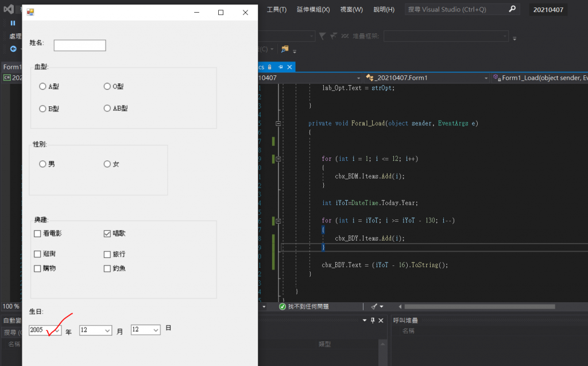588x366 pixels.
Task: Click the C# project icon in left pane
Action: point(7,78)
